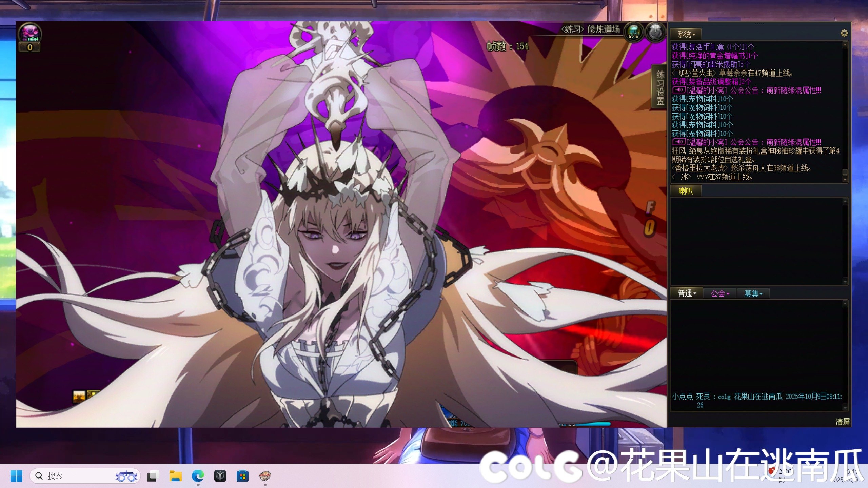The image size is (868, 488).
Task: Expand the 普通 chat dropdown
Action: [x=687, y=293]
